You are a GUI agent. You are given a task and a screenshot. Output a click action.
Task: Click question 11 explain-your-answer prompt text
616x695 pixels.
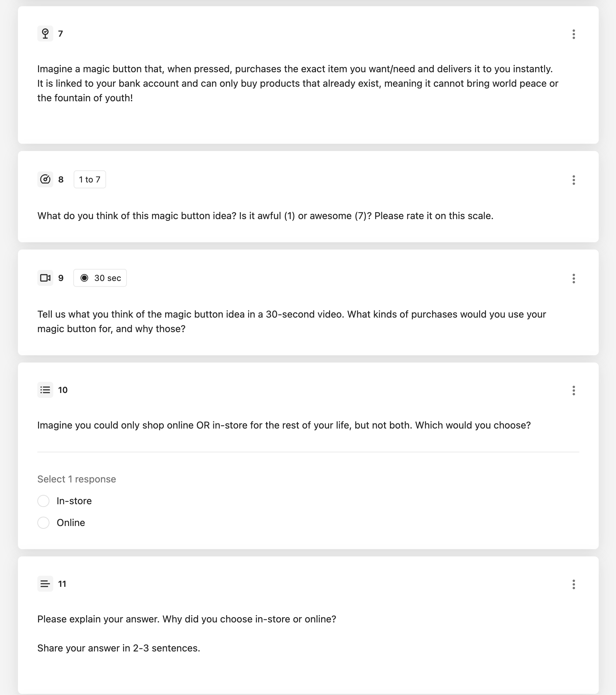coord(187,619)
